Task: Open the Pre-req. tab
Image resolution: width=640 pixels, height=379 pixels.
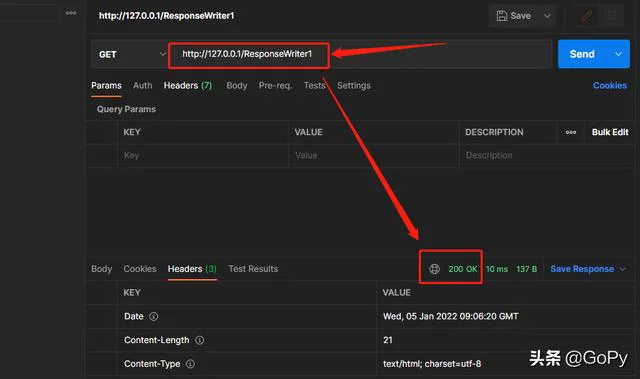Action: point(275,86)
